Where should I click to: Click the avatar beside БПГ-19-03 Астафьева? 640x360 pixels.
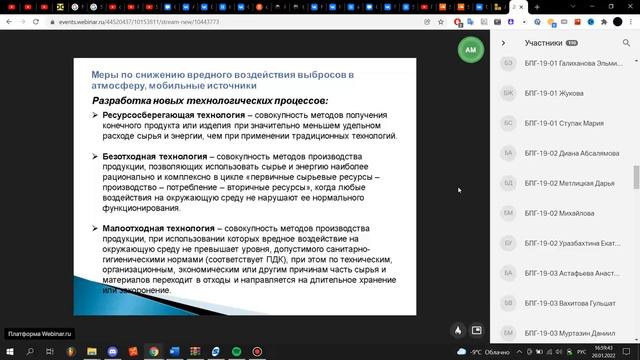point(508,273)
